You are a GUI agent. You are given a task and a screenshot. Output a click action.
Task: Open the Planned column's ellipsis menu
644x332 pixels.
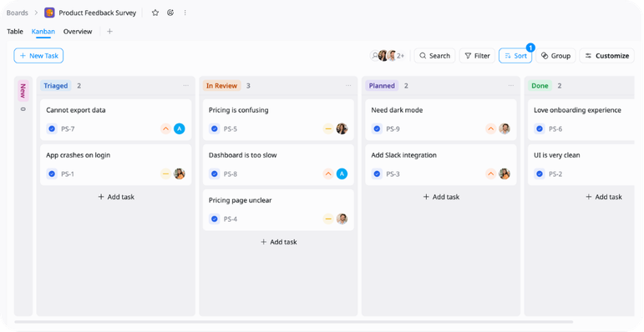click(511, 85)
